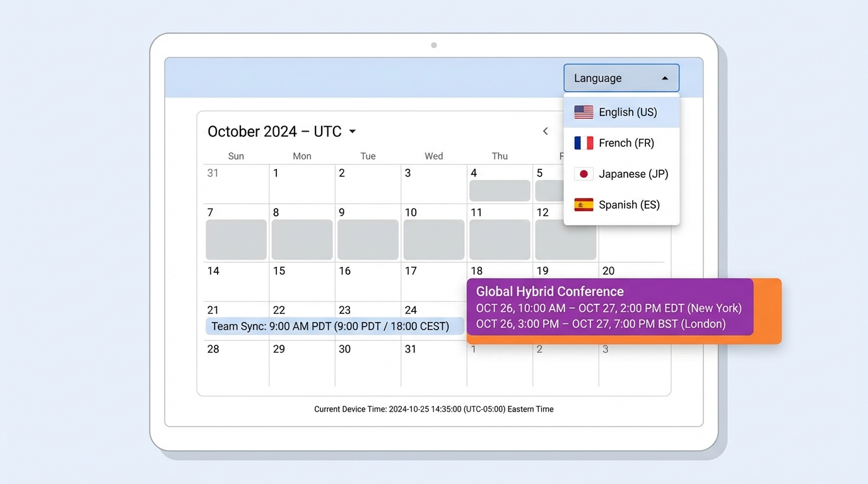
Task: Click the Spanish flag icon
Action: [584, 204]
